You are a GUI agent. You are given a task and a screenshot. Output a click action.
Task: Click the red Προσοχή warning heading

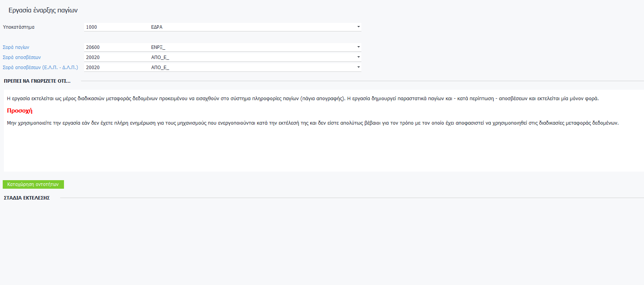[x=20, y=111]
